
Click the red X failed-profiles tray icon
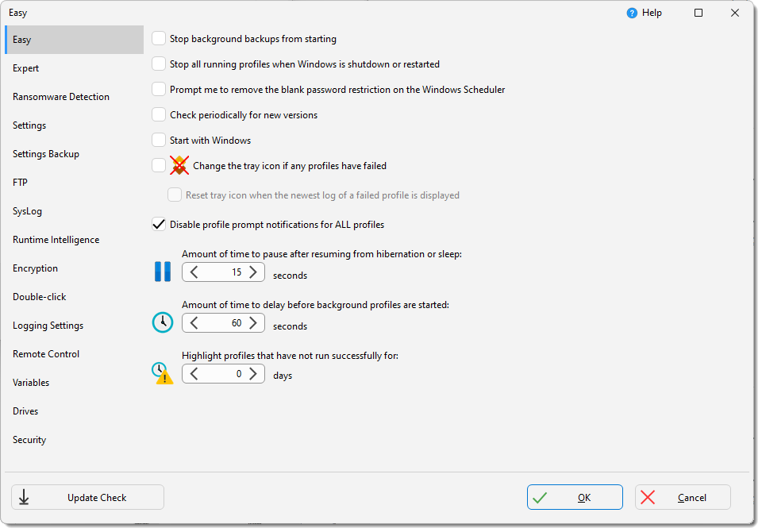(179, 165)
